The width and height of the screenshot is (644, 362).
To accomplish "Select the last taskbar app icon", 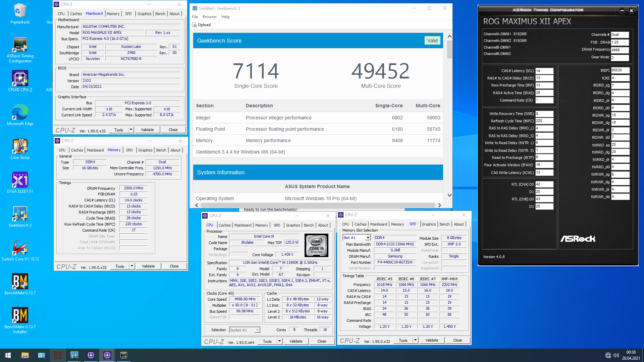I will click(x=123, y=355).
